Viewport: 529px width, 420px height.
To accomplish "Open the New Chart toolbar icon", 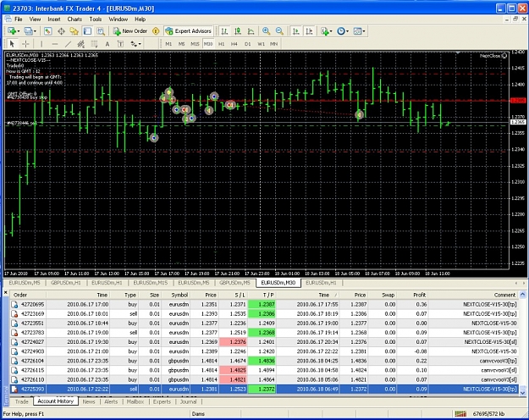I will (x=12, y=31).
